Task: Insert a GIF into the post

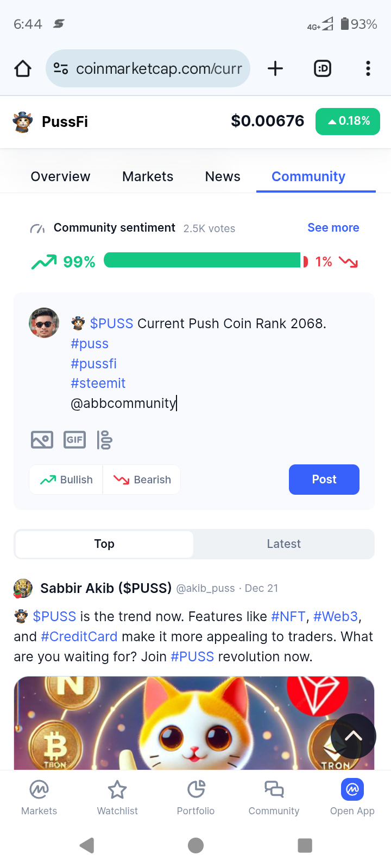Action: [x=74, y=439]
